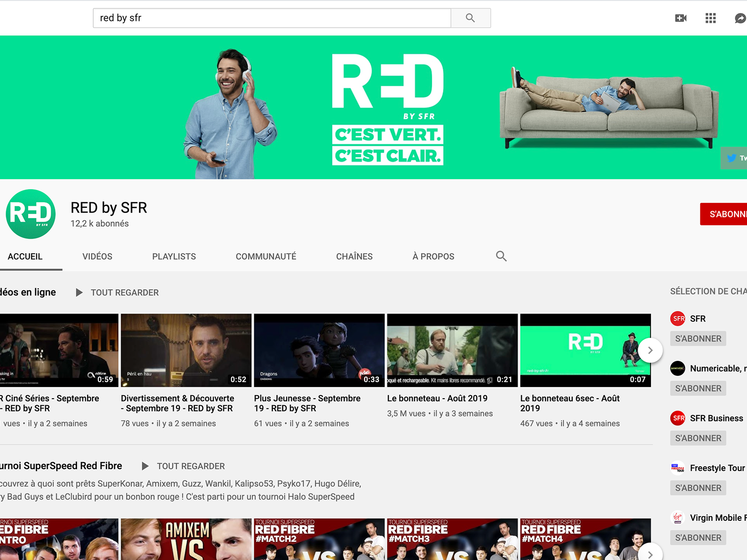
Task: Focus the search field with red by sfr
Action: tap(272, 18)
